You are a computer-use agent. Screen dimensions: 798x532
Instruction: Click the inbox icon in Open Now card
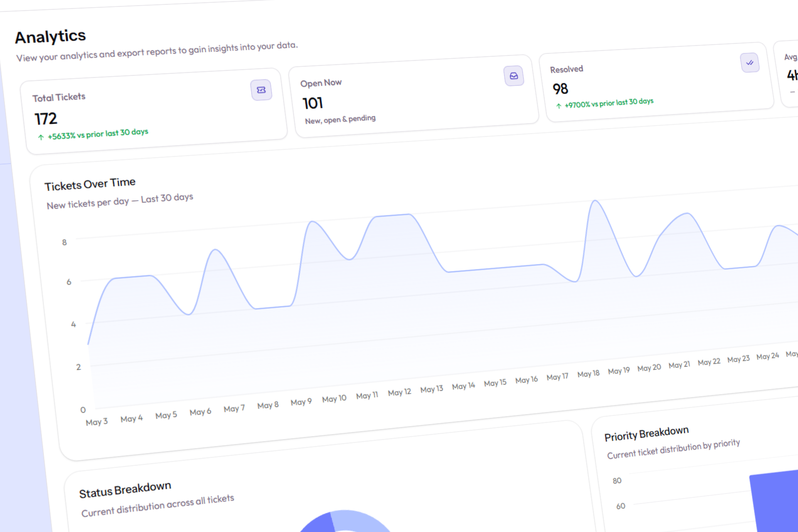point(514,76)
